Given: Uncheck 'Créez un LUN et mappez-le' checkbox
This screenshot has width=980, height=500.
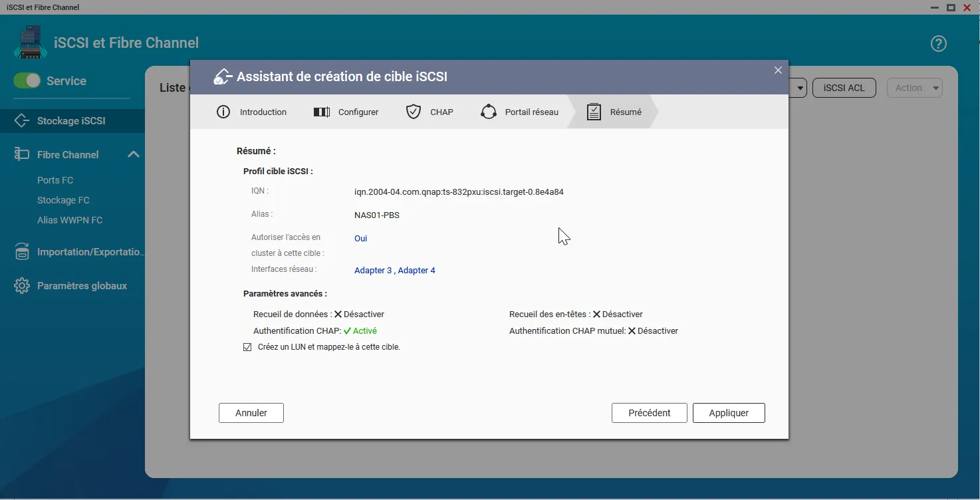Looking at the screenshot, I should (247, 347).
